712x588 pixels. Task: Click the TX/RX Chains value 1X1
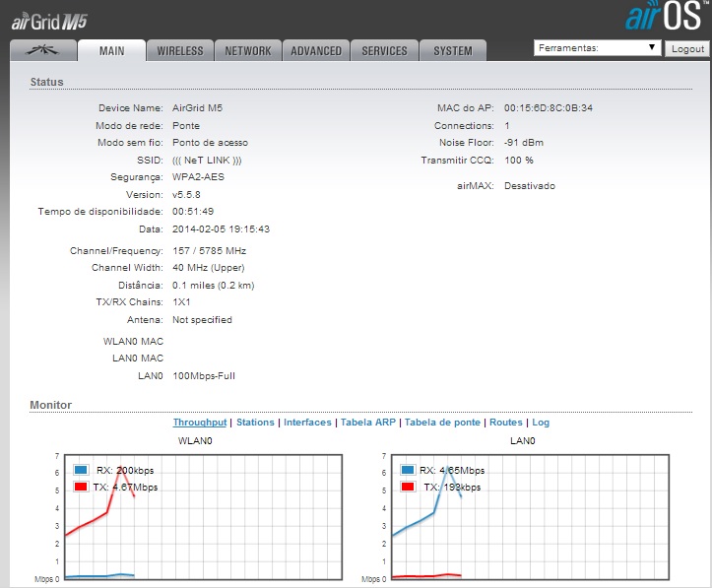pyautogui.click(x=181, y=302)
